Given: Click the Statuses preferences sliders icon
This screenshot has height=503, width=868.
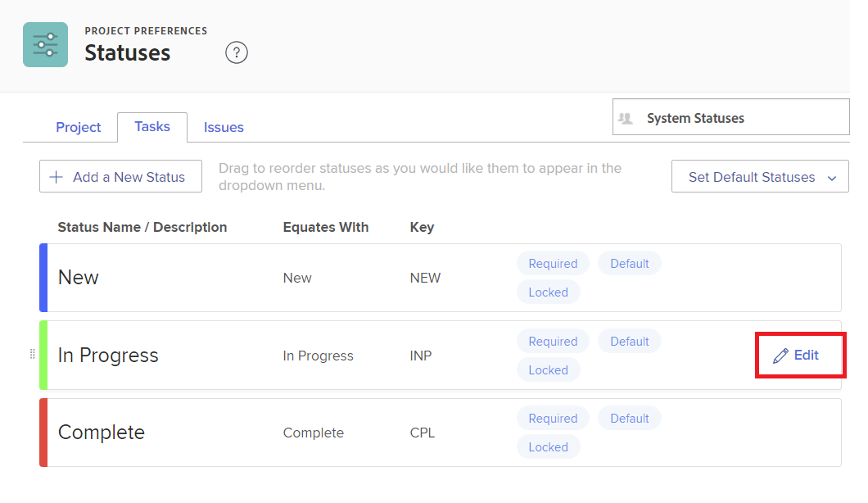Looking at the screenshot, I should coord(45,44).
